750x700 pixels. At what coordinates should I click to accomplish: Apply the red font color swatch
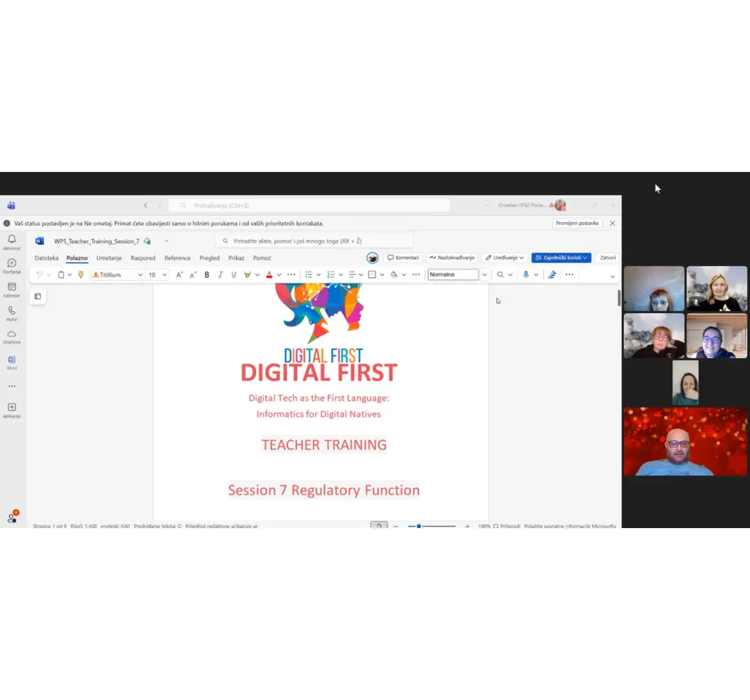coord(269,274)
